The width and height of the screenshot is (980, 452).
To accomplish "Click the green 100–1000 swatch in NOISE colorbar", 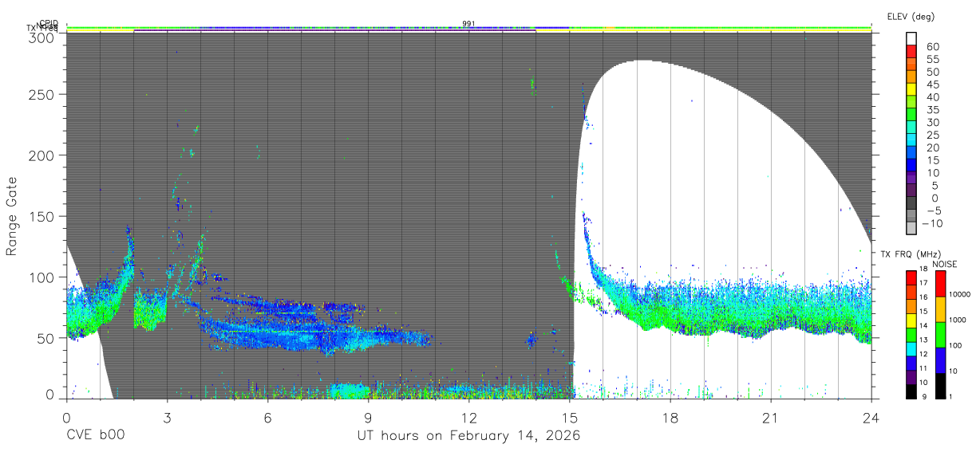I will tap(941, 334).
